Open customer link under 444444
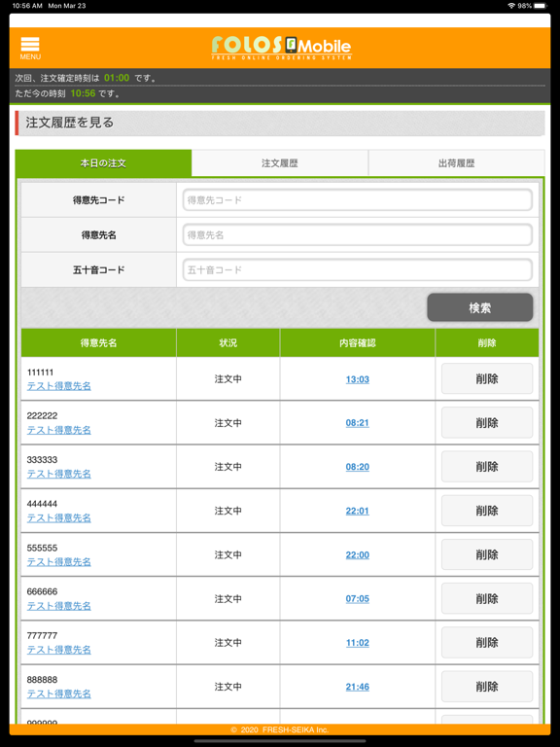 pos(59,517)
